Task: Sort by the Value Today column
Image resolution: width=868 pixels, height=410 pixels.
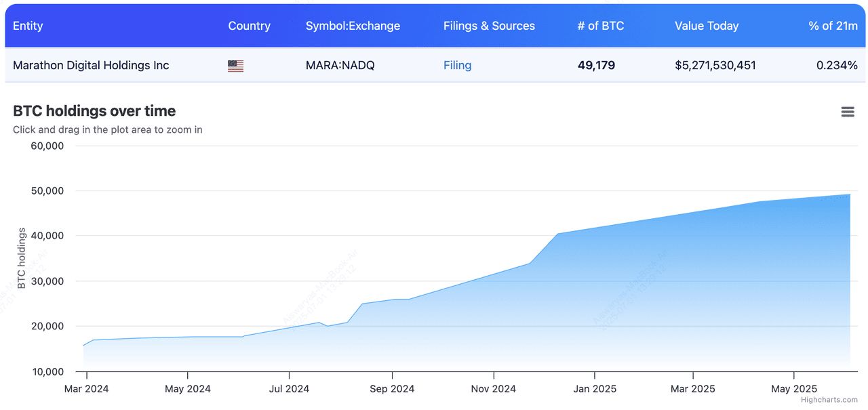Action: (x=706, y=26)
